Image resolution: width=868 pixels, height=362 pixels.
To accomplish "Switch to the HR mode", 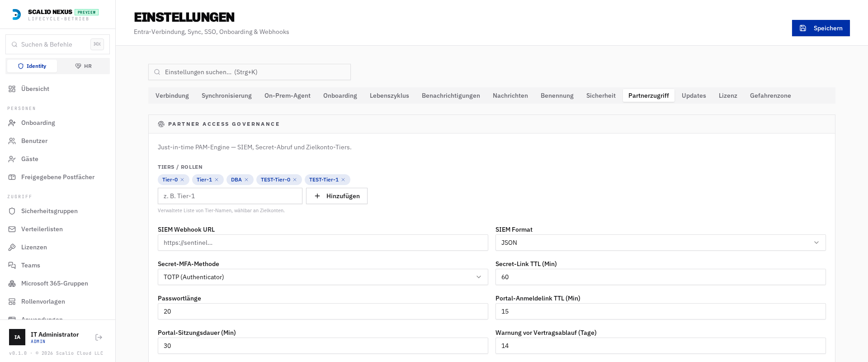I will coord(83,66).
